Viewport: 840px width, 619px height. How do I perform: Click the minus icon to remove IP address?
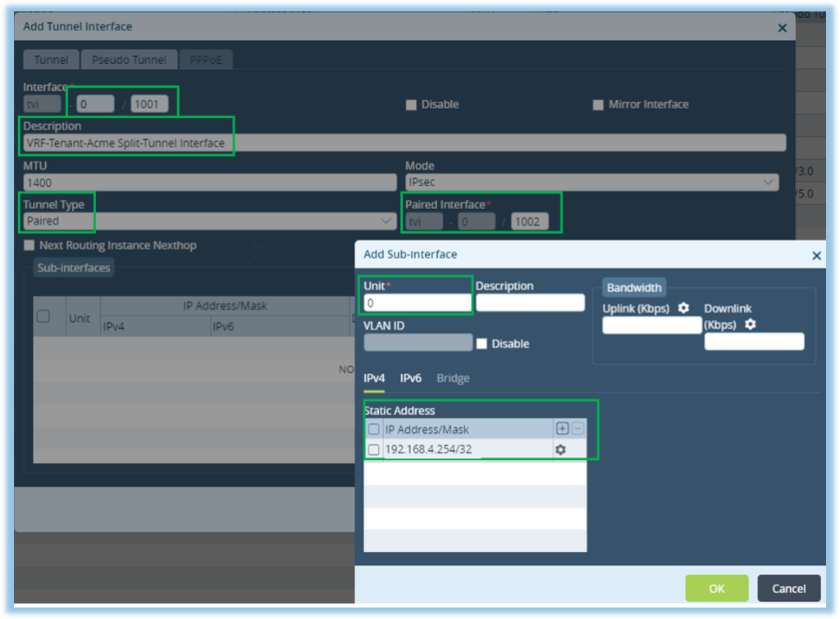(577, 428)
